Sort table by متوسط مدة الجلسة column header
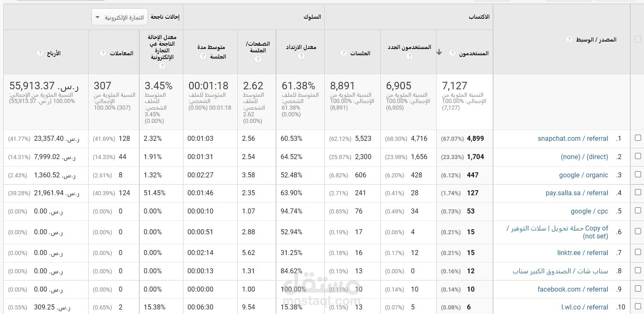Viewport: 644px width, 314px height. pyautogui.click(x=212, y=52)
